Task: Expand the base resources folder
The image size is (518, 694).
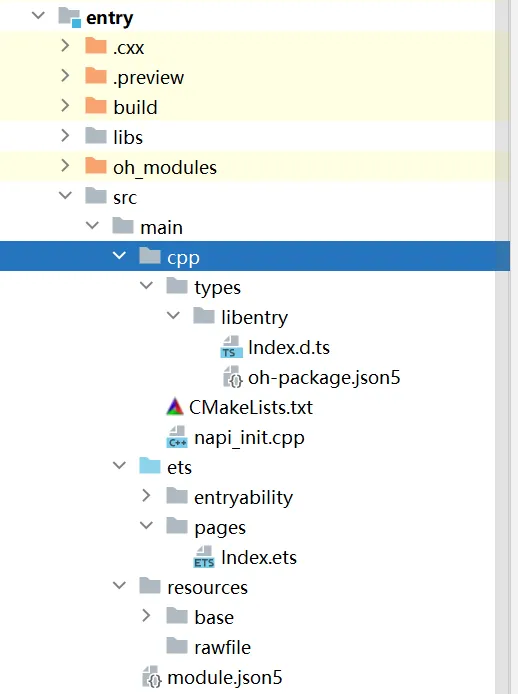Action: coord(146,616)
